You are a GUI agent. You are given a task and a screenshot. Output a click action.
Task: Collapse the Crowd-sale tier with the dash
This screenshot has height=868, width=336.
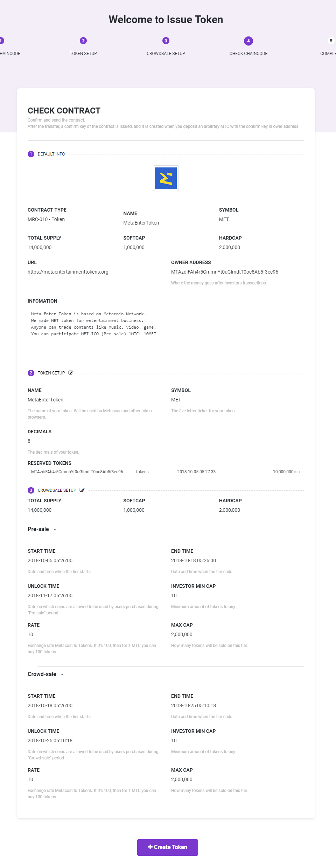[x=62, y=674]
